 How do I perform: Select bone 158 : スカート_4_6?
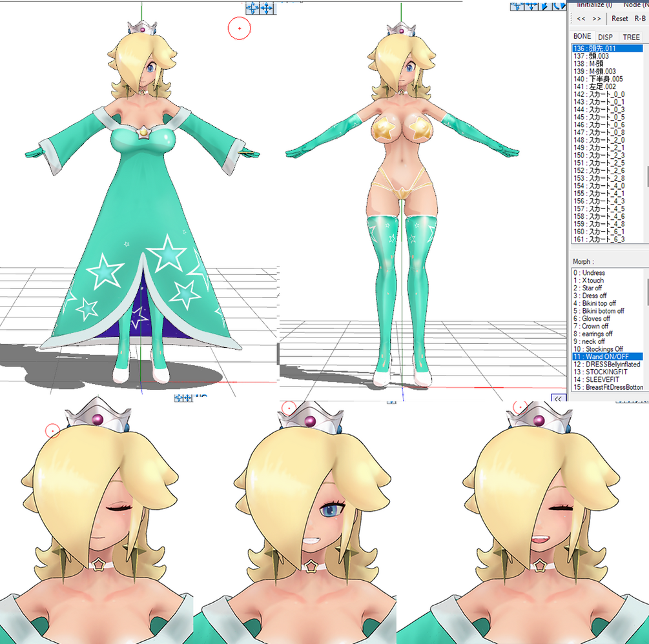coord(607,217)
